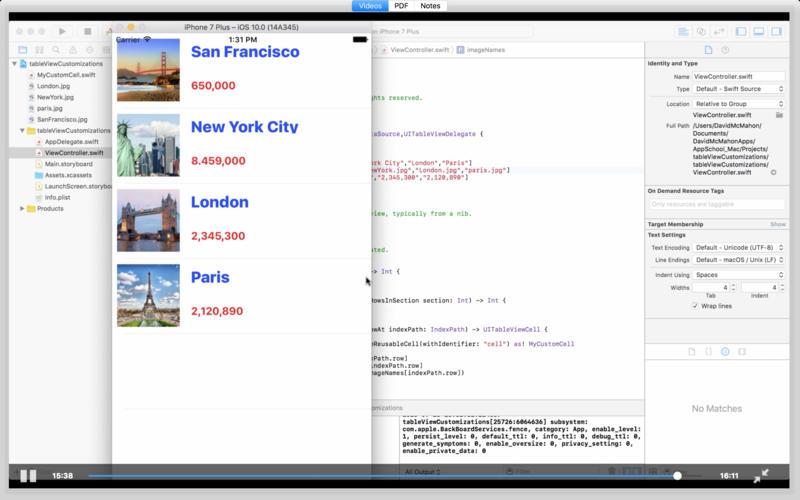The height and width of the screenshot is (500, 800).
Task: Click Show next to Target Membership
Action: click(x=778, y=224)
